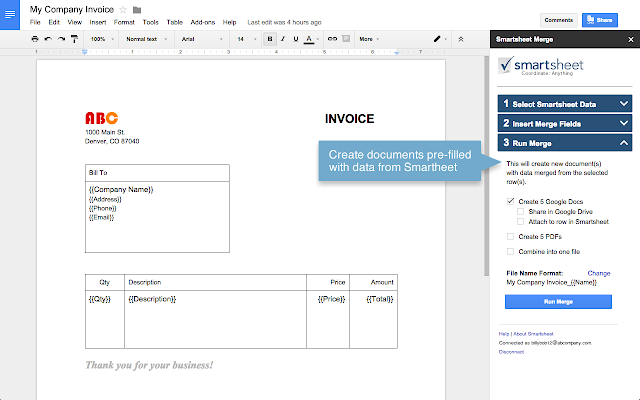
Task: Click the left indent ruler marker
Action: [84, 52]
